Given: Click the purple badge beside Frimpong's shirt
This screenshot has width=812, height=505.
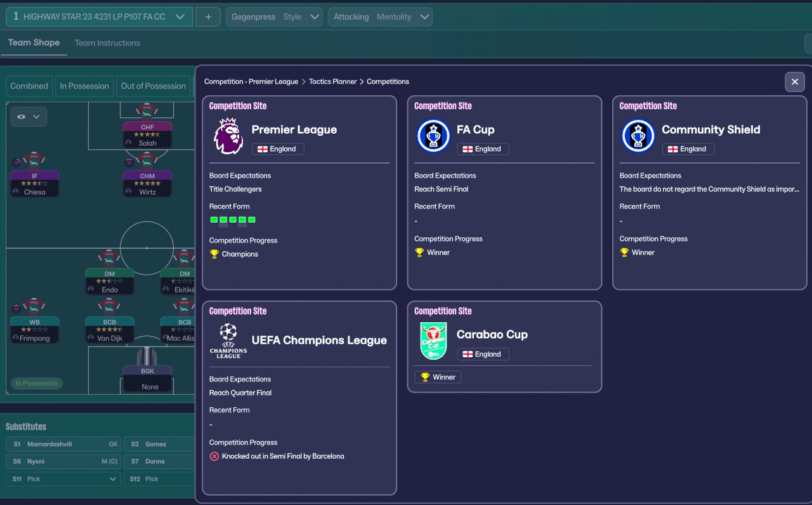Looking at the screenshot, I should [x=16, y=308].
